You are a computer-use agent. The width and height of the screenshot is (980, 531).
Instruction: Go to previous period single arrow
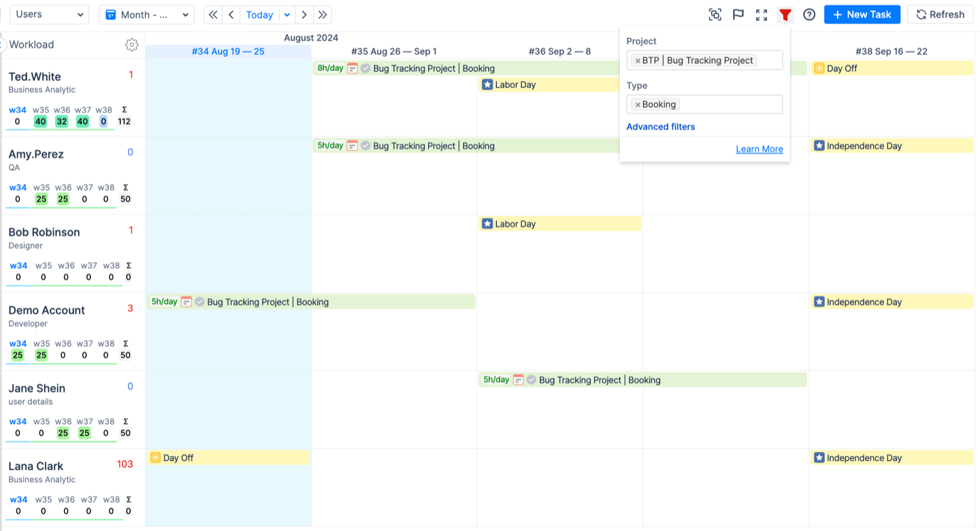click(231, 15)
